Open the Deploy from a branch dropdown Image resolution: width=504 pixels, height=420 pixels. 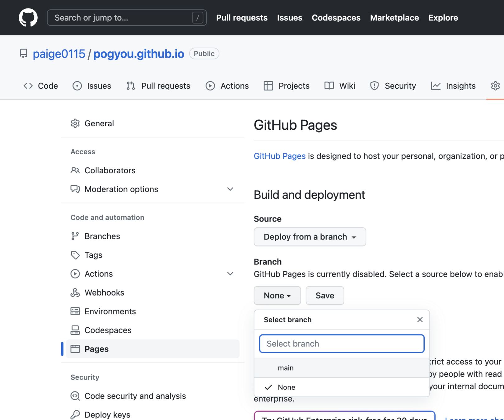tap(310, 237)
